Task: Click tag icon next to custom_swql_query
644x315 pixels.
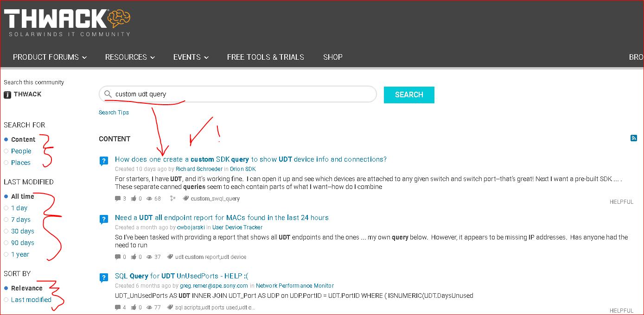Action: coord(186,198)
